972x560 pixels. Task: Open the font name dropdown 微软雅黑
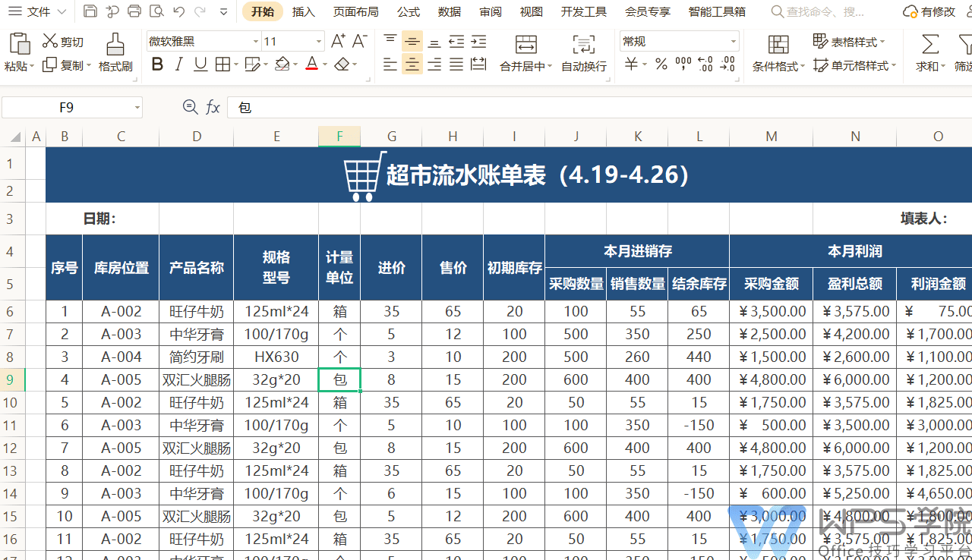click(255, 42)
